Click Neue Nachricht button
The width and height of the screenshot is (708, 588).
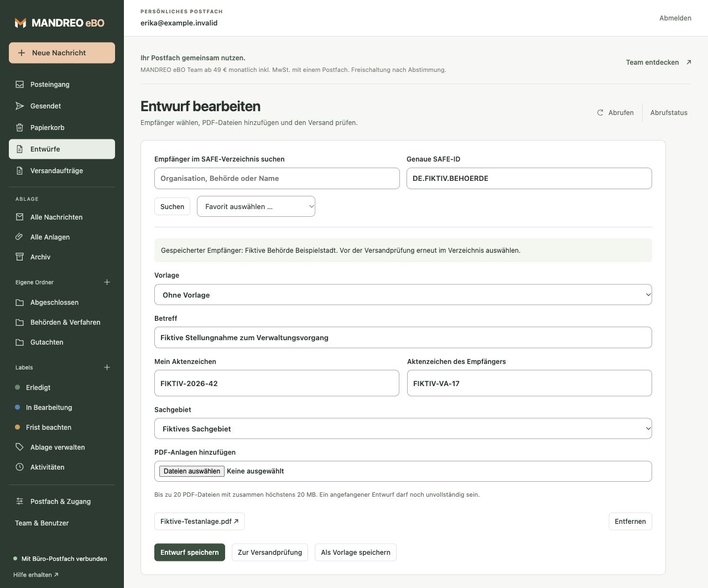click(62, 53)
